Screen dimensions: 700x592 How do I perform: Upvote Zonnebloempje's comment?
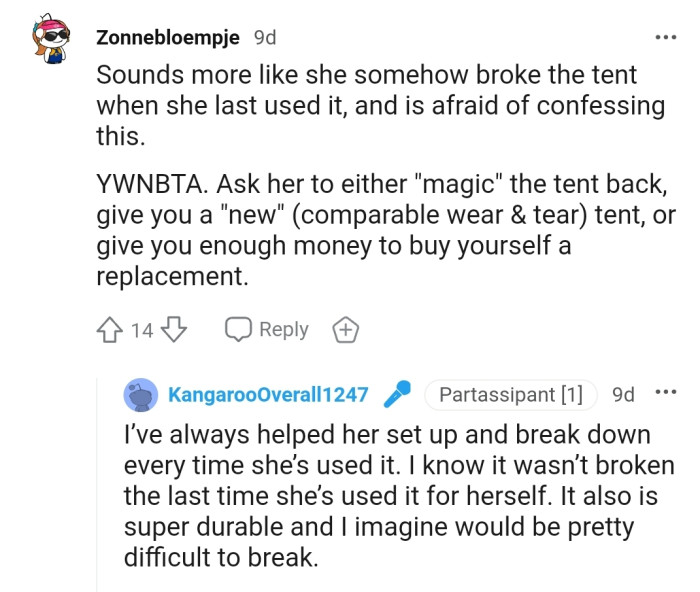pos(110,330)
